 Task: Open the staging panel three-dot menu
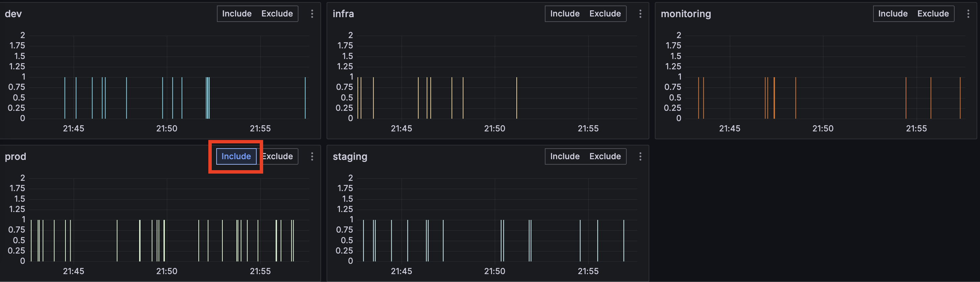coord(640,156)
